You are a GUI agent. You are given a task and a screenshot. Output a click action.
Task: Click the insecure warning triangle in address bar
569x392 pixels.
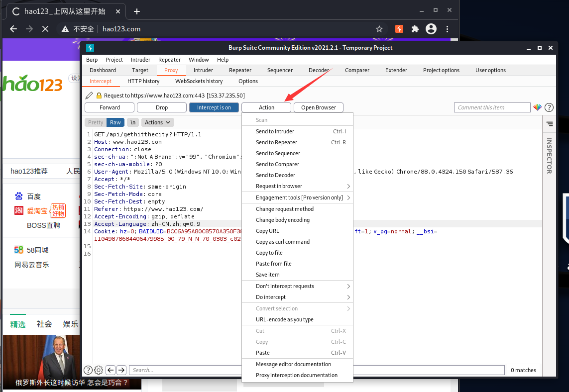[x=65, y=29]
